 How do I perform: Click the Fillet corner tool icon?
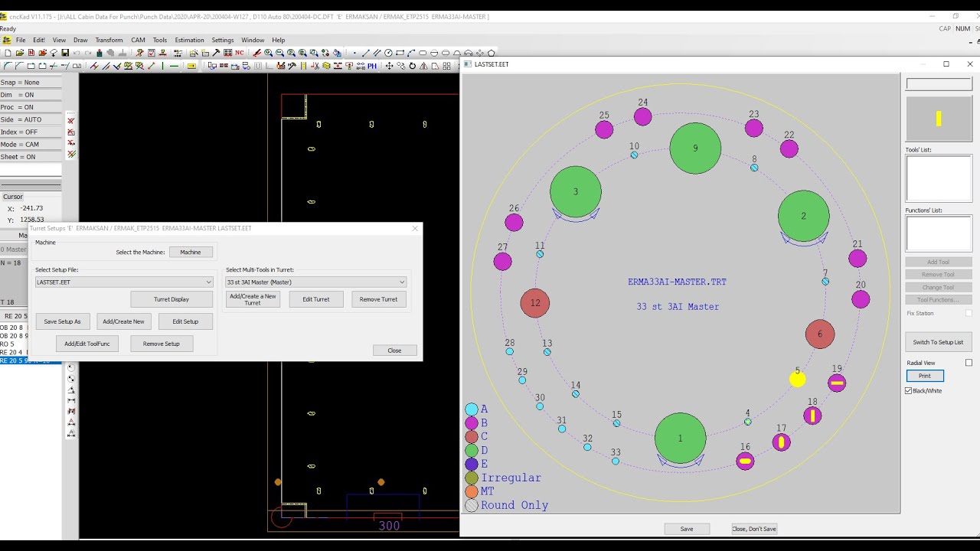(8, 66)
